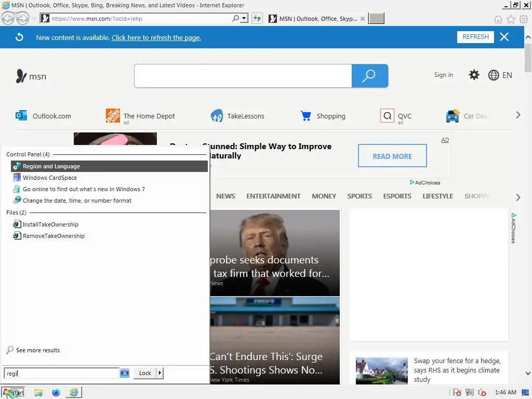Viewport: 532px width, 399px height.
Task: Click the blue MSN search magnifier button
Action: tap(369, 76)
